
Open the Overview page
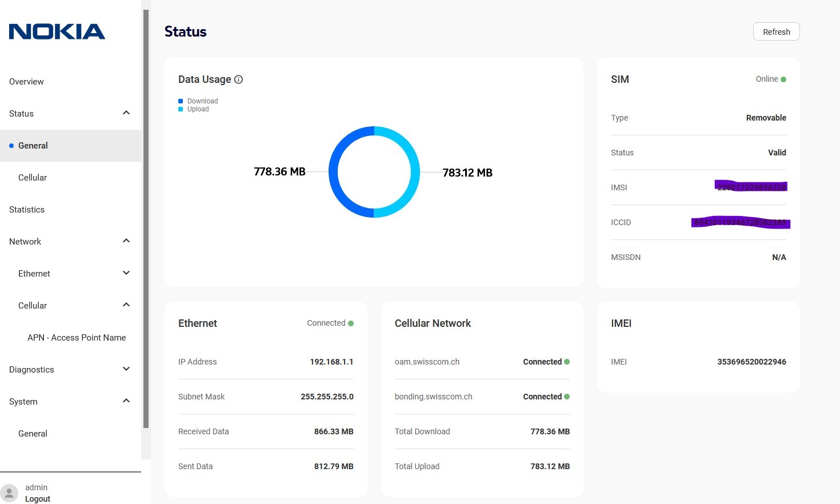tap(26, 82)
